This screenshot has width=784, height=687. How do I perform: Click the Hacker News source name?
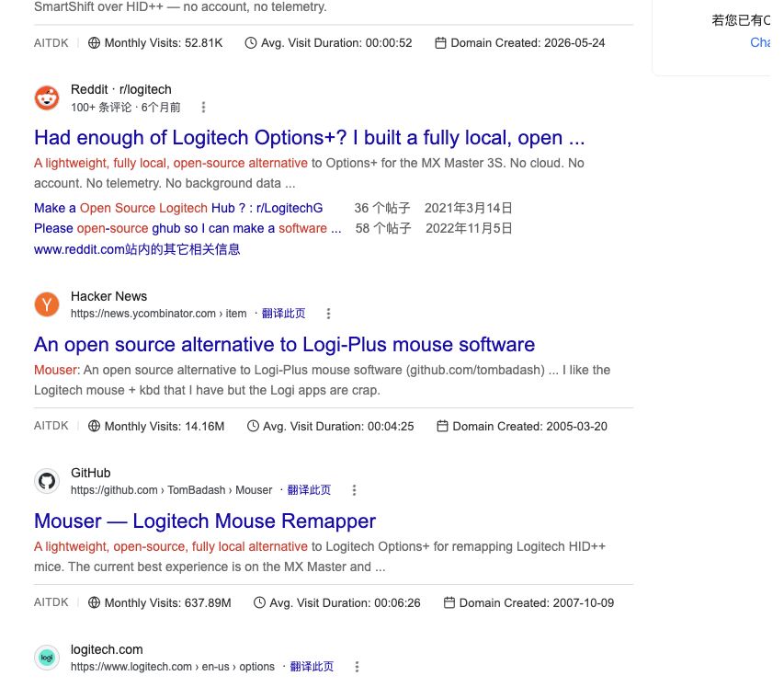[109, 297]
